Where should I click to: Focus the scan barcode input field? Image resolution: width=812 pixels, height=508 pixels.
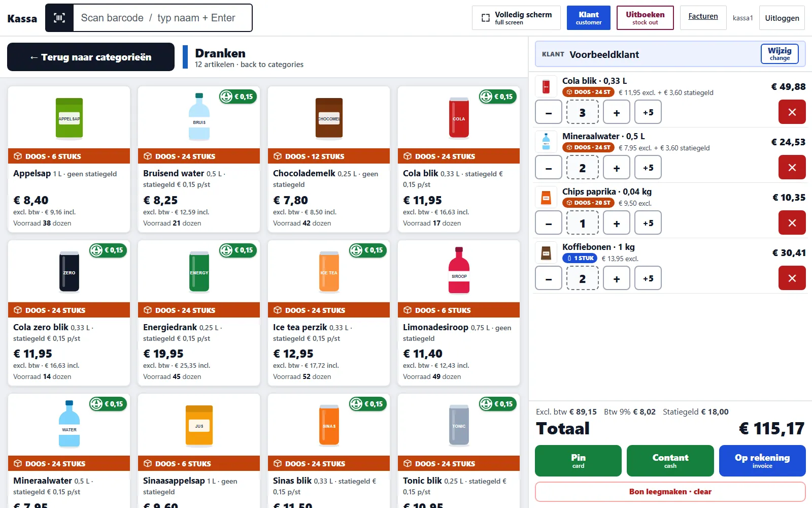tap(162, 18)
